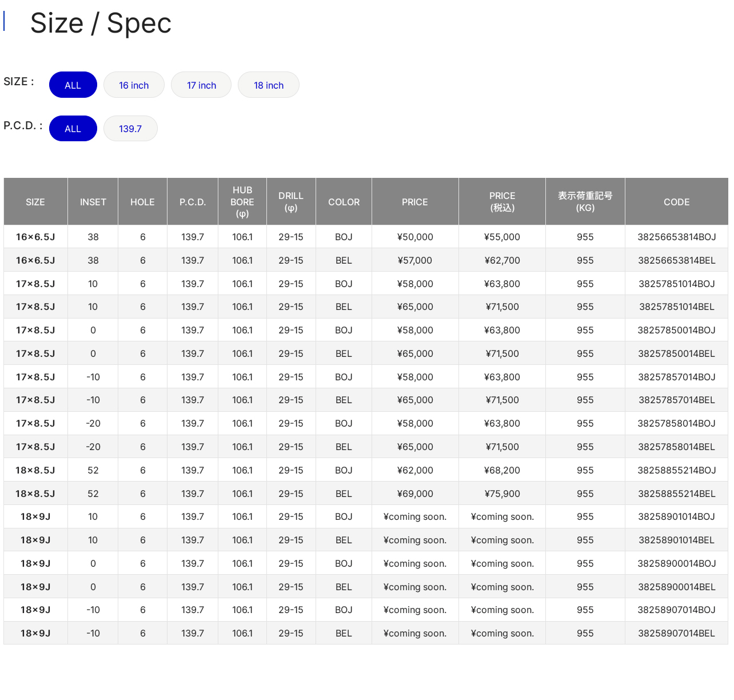Select code 38257851014BOJ
This screenshot has width=734, height=700.
coord(677,284)
